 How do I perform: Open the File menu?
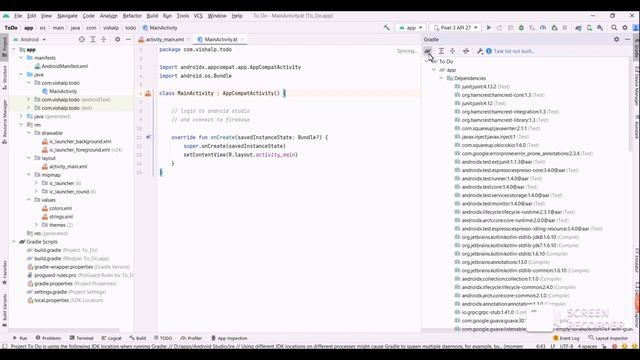pyautogui.click(x=18, y=16)
